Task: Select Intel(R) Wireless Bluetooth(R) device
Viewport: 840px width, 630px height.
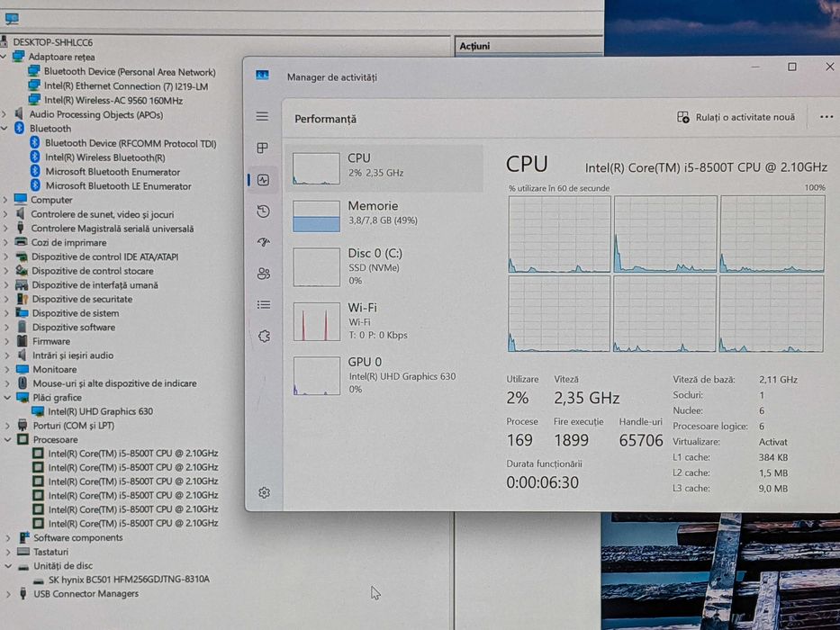Action: (105, 157)
